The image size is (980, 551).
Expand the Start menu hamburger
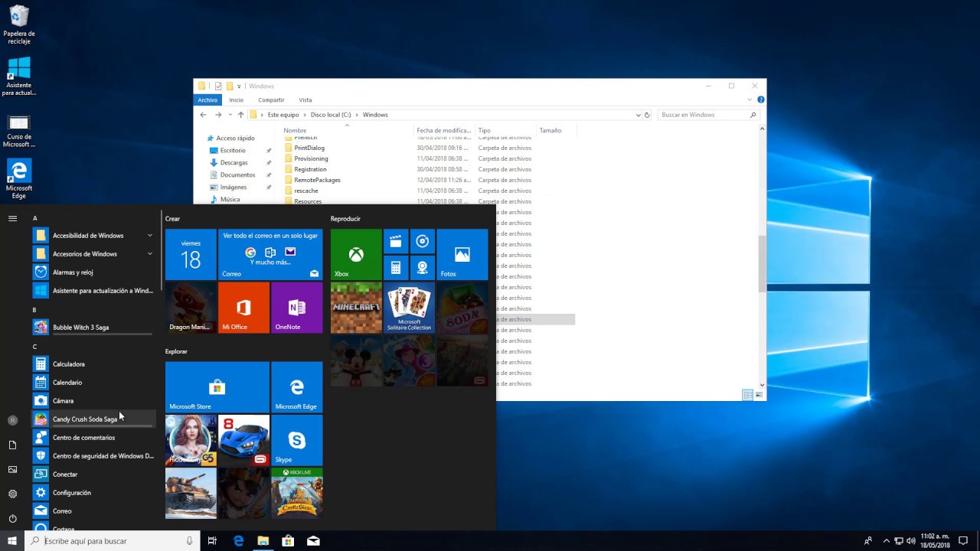click(12, 218)
